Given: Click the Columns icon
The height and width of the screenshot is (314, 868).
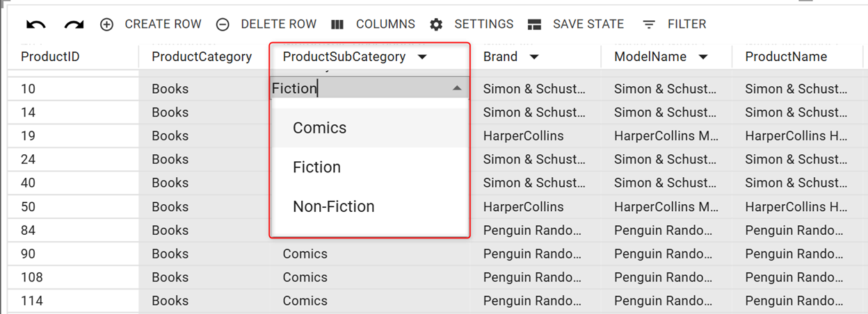Looking at the screenshot, I should click(337, 25).
